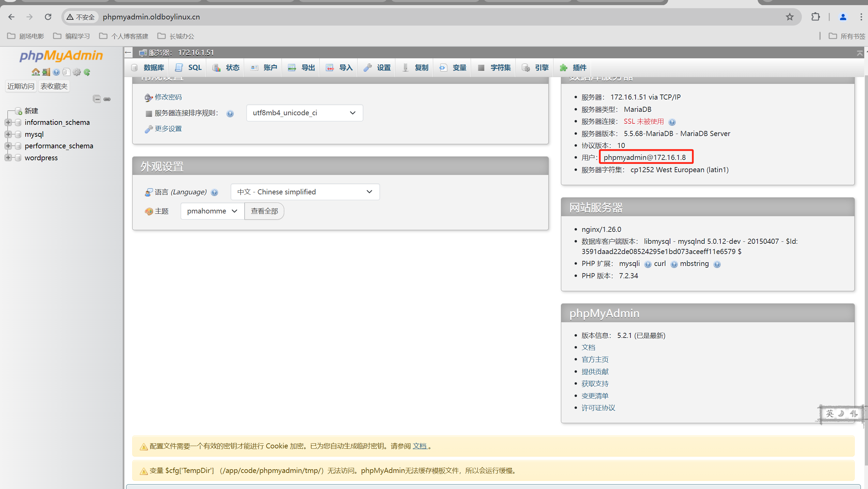Click the performance_schema database cylinder icon

(x=18, y=146)
